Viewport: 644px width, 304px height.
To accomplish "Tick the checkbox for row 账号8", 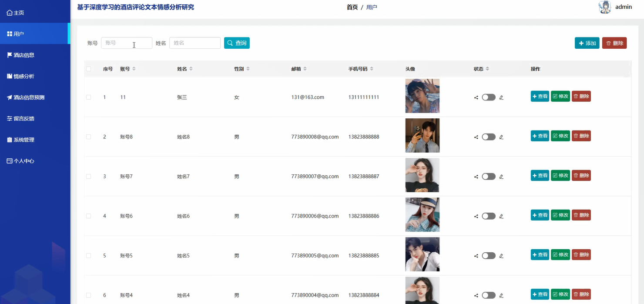I will click(89, 137).
